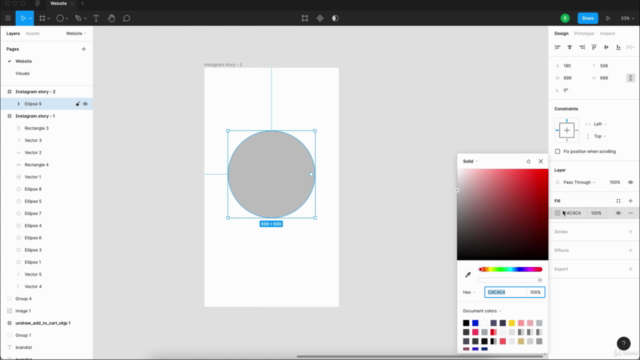Click the Share button
The image size is (640, 360).
pos(588,18)
